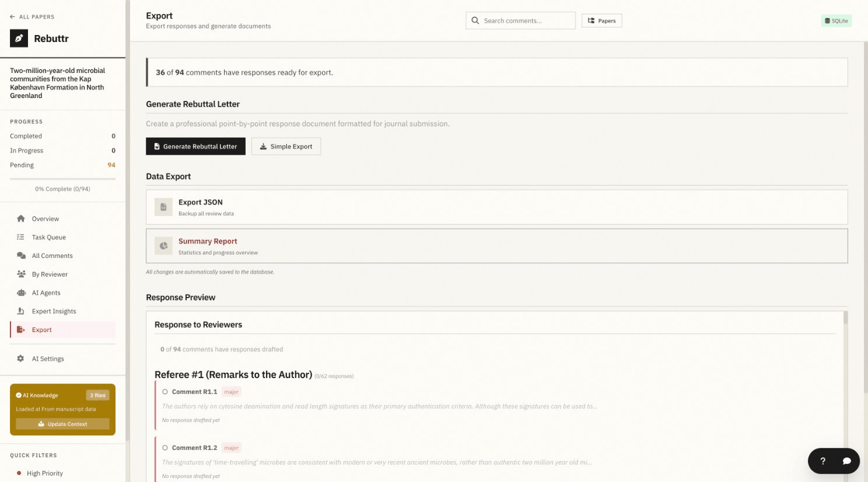Expand the AI Knowledge files panel
868x482 pixels.
tap(97, 396)
